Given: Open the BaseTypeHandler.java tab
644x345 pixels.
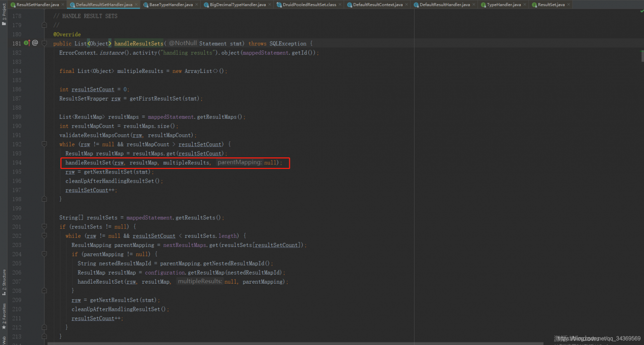Looking at the screenshot, I should [x=171, y=5].
